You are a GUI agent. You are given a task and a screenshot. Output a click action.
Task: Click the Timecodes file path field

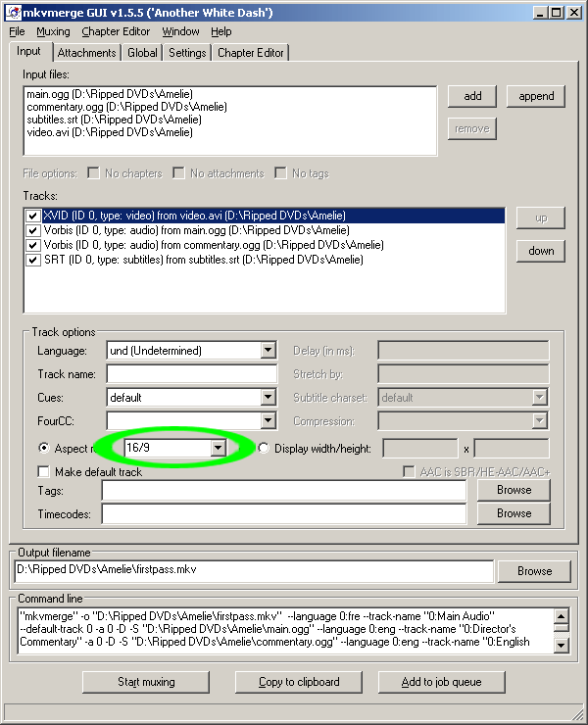pos(283,514)
